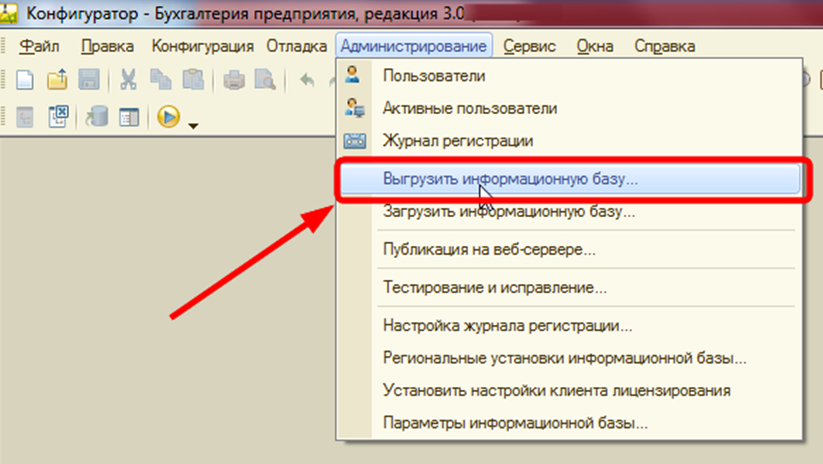Viewport: 823px width, 464px height.
Task: Click the Save floppy disk icon
Action: click(x=89, y=80)
